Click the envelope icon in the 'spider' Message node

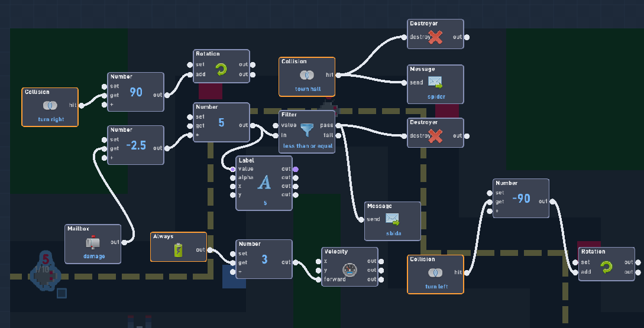tap(435, 83)
